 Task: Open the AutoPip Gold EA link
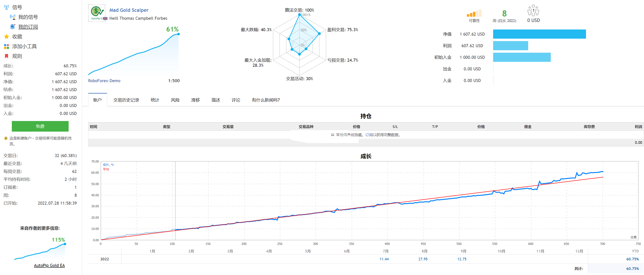point(49,265)
